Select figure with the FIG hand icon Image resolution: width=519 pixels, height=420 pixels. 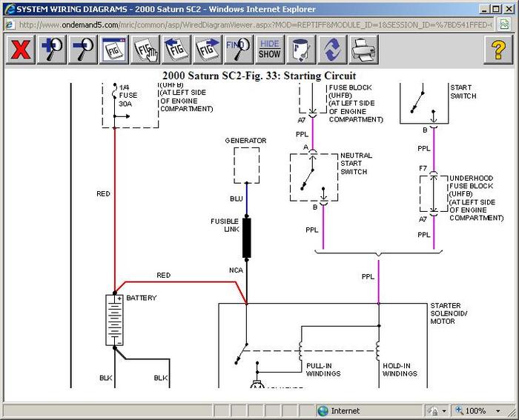(145, 50)
